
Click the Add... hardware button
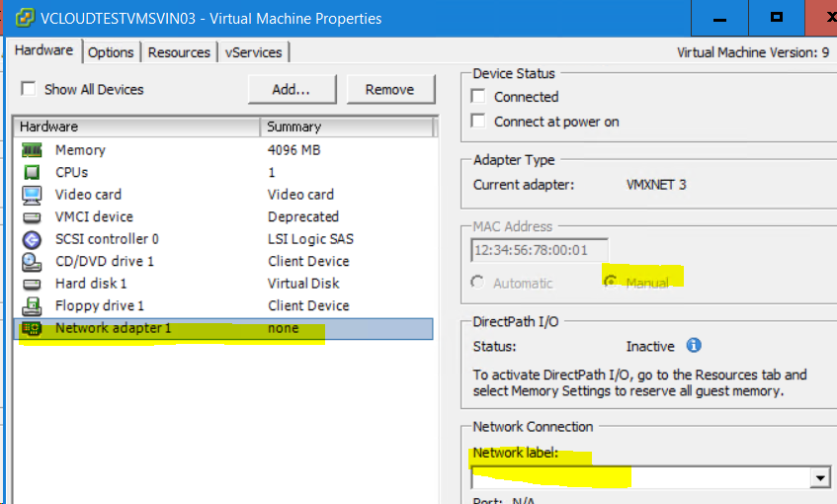pyautogui.click(x=291, y=89)
